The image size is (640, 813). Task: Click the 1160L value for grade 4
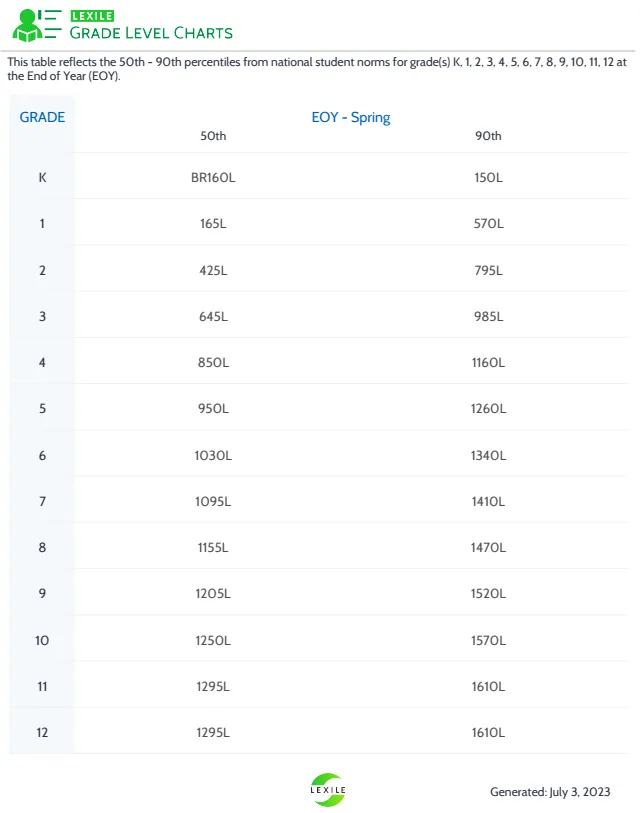[489, 363]
